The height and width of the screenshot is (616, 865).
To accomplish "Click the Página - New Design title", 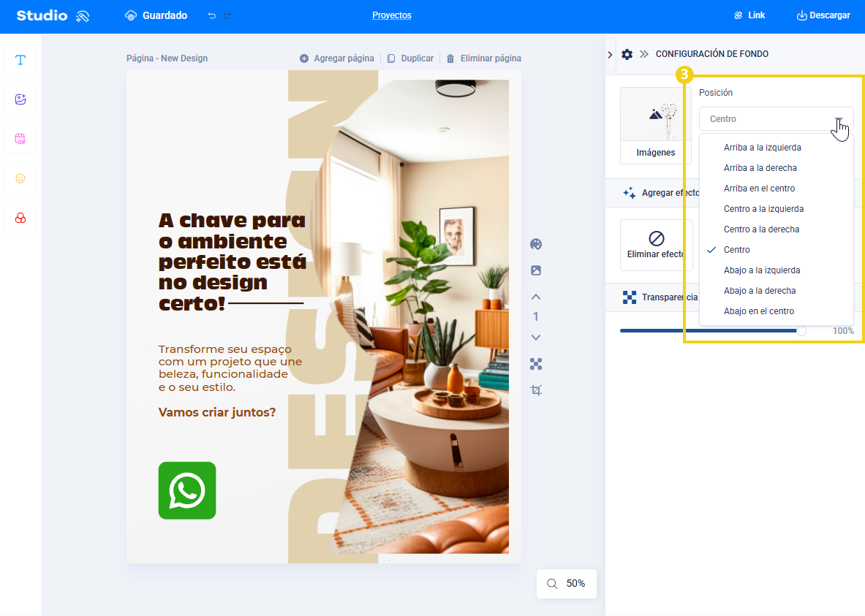I will click(167, 58).
